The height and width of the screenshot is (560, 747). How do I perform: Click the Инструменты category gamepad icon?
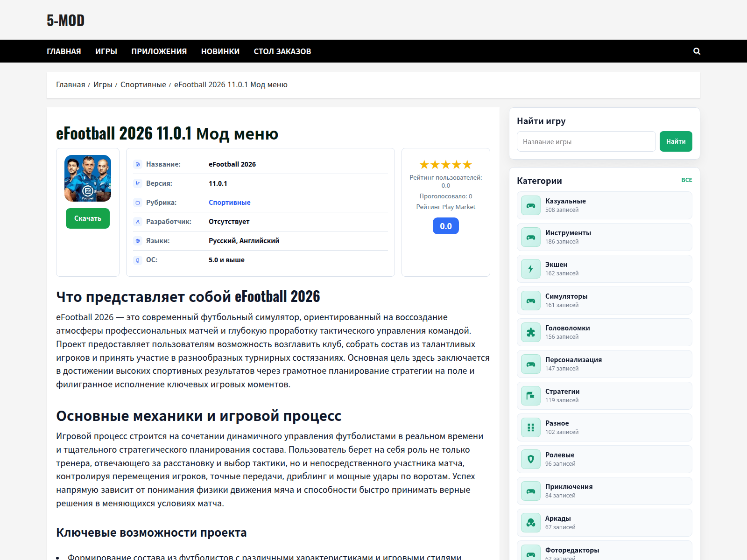[531, 237]
